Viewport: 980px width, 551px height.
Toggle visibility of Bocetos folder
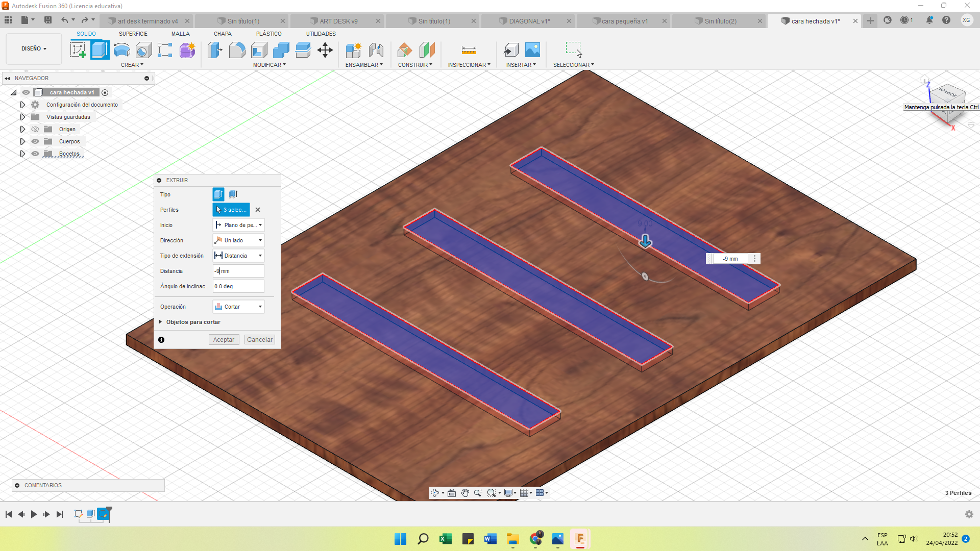pyautogui.click(x=35, y=154)
